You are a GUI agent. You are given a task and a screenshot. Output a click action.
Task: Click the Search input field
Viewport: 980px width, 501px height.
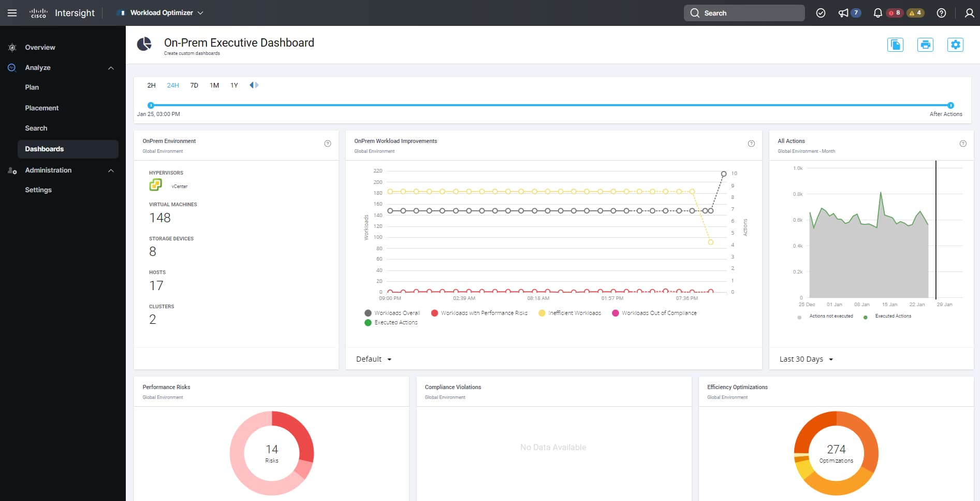click(x=744, y=13)
